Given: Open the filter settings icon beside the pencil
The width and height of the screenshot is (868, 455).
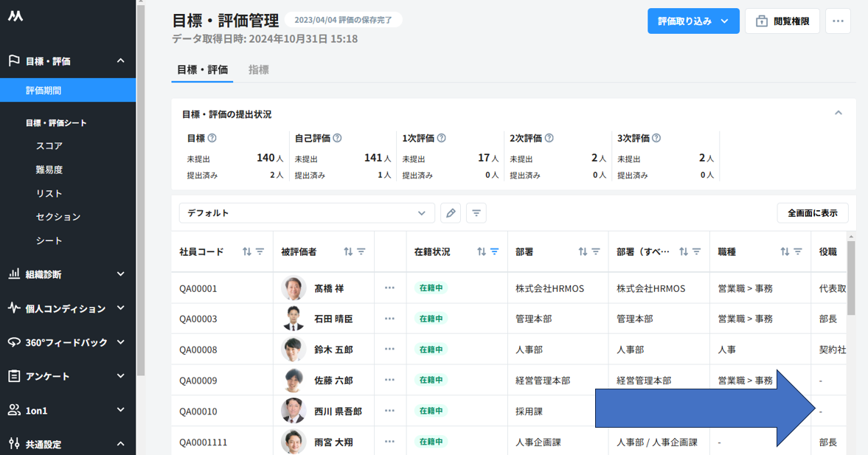Looking at the screenshot, I should 476,213.
